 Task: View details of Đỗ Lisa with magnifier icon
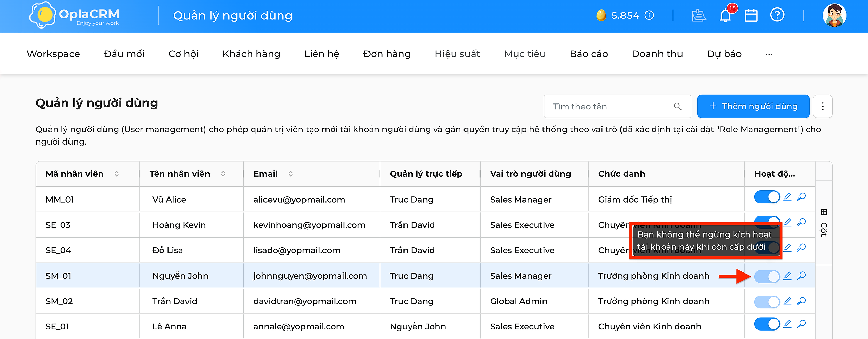point(802,248)
